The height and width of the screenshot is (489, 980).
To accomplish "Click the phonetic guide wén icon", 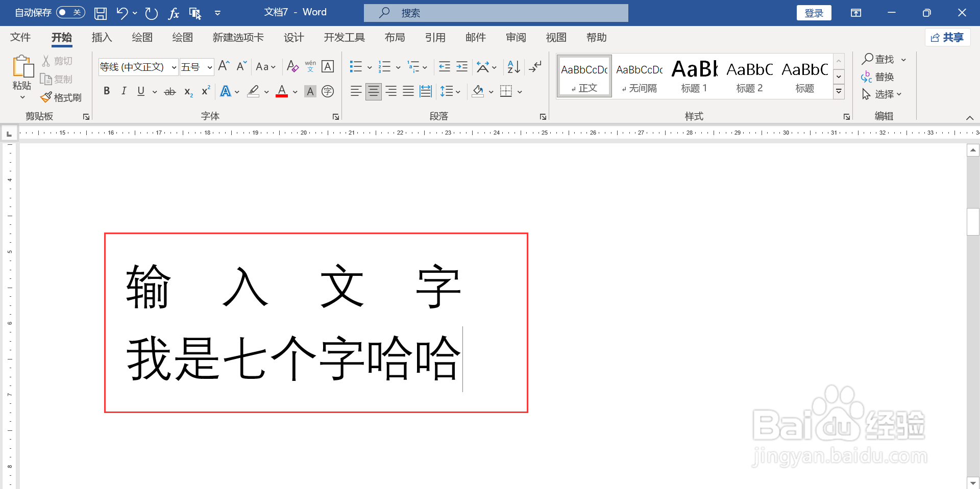I will (x=310, y=66).
